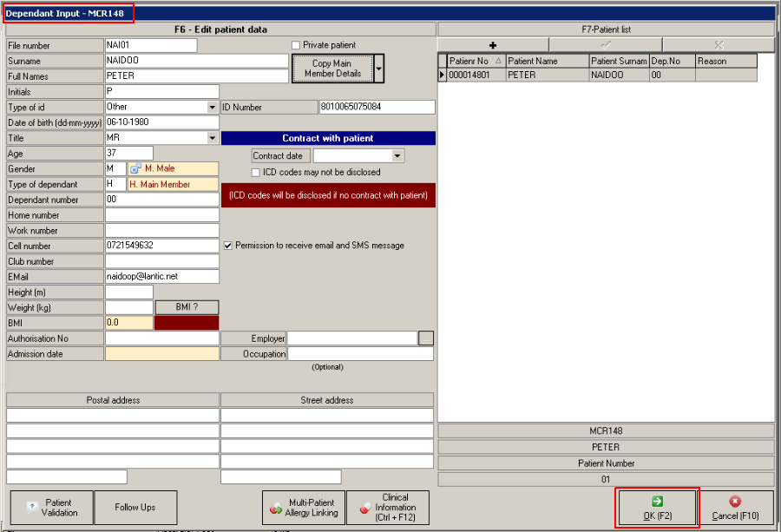The height and width of the screenshot is (532, 781).
Task: Open Patient Validation
Action: tap(50, 508)
